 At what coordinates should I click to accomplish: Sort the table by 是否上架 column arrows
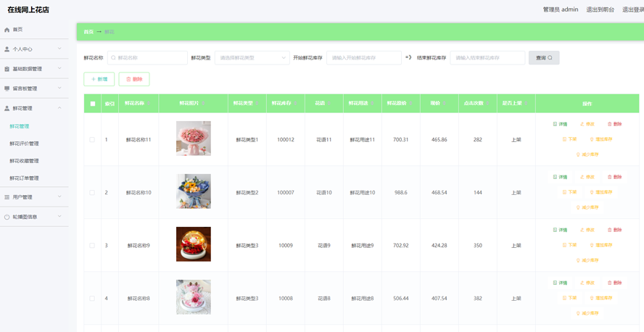(526, 104)
